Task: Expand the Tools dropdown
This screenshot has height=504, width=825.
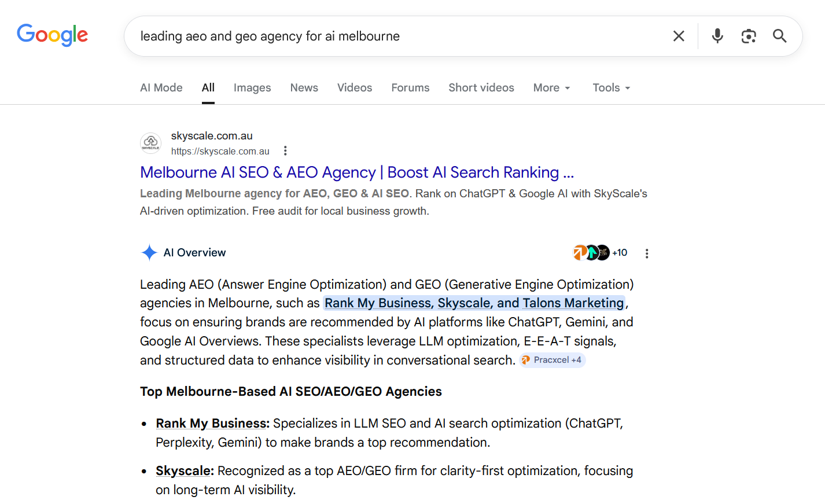Action: pyautogui.click(x=612, y=88)
